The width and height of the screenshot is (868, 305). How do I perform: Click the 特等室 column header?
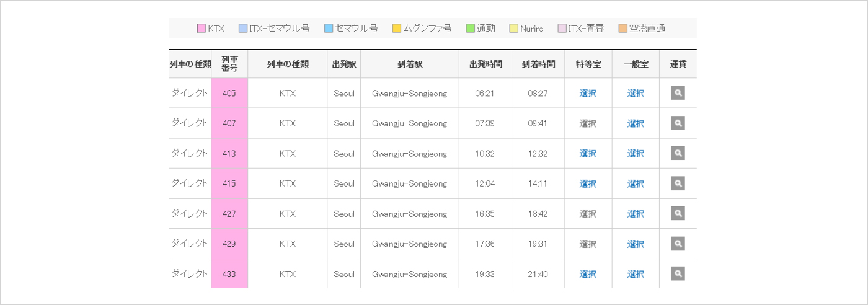588,64
